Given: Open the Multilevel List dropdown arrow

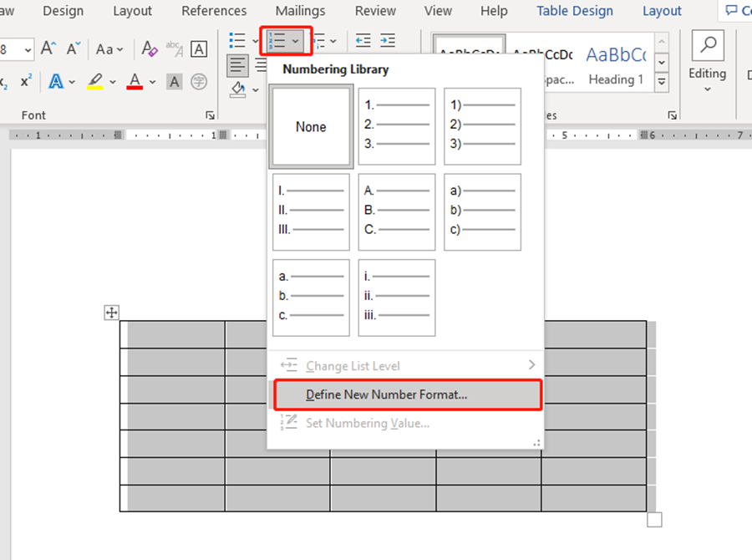Looking at the screenshot, I should click(x=333, y=41).
